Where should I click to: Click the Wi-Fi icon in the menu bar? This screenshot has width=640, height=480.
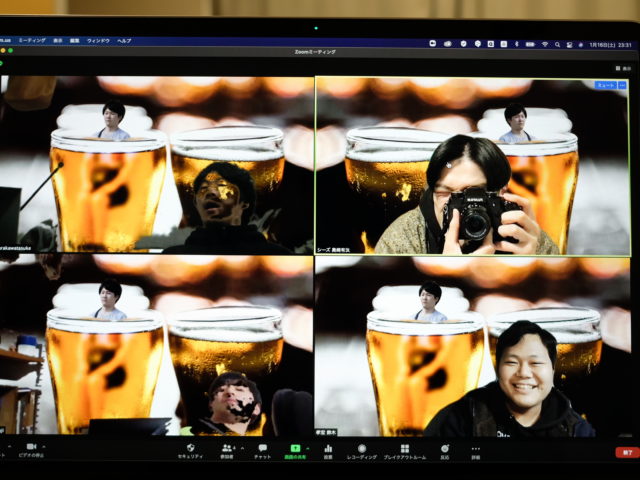tap(545, 43)
